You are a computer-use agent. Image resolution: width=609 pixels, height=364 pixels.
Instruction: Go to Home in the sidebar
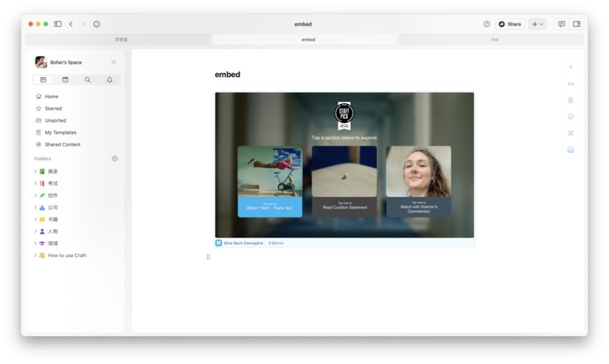(51, 96)
